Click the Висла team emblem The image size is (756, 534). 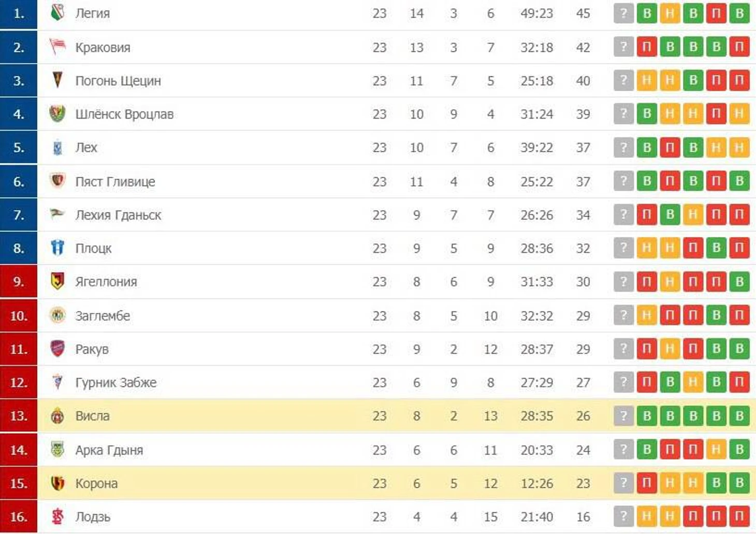tap(57, 415)
